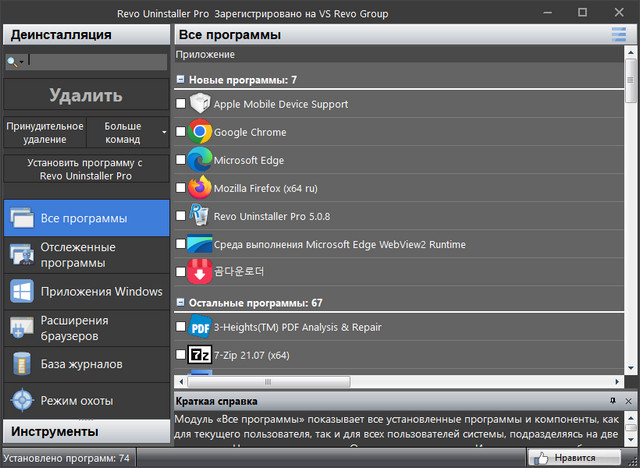Click the Apple Mobile Device Support icon
The height and width of the screenshot is (468, 640).
point(199,104)
